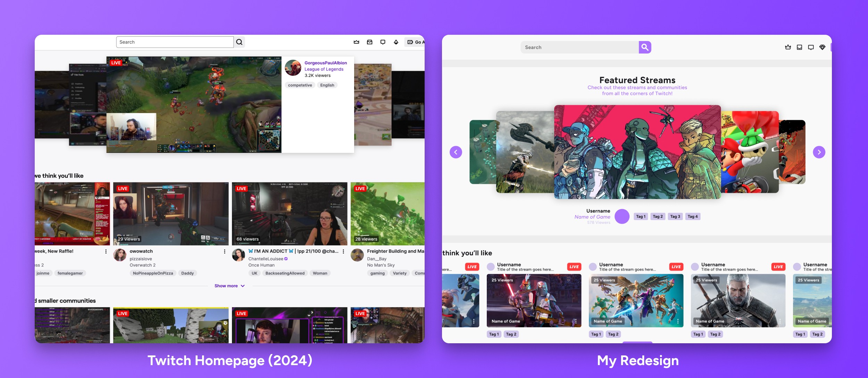This screenshot has height=378, width=868.
Task: Click the avatar circle above the Star Wars card
Action: (x=491, y=267)
